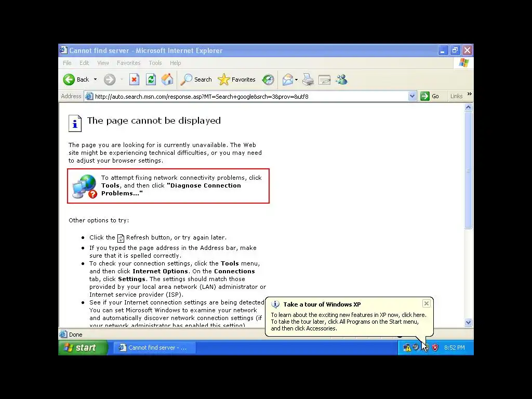Viewport: 532px width, 399px height.
Task: Click 'The page cannot be displayed' heading
Action: (154, 121)
